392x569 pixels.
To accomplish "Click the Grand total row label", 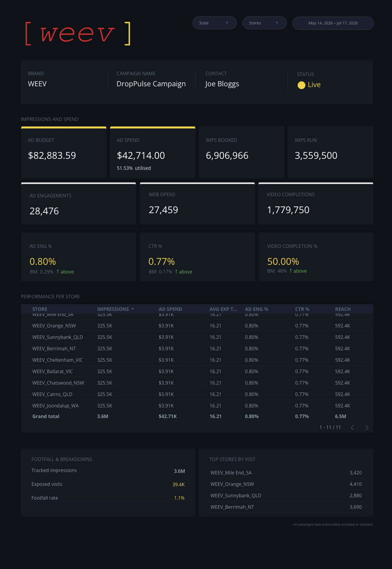I will pos(46,417).
